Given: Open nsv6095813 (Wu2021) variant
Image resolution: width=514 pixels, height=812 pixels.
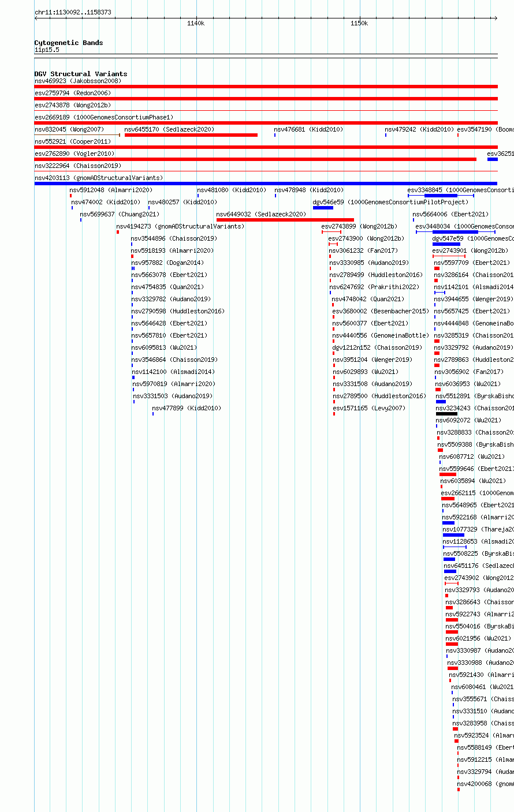Looking at the screenshot, I should [163, 347].
